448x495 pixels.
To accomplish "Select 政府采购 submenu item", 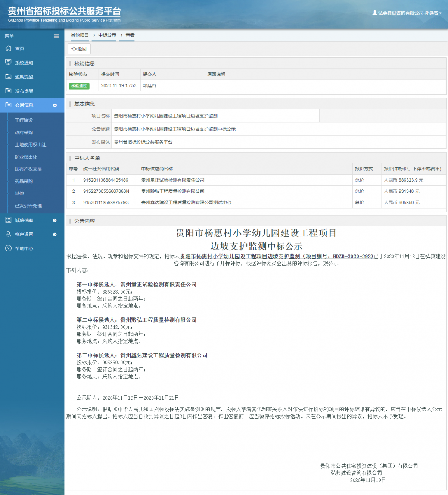I will coord(24,132).
